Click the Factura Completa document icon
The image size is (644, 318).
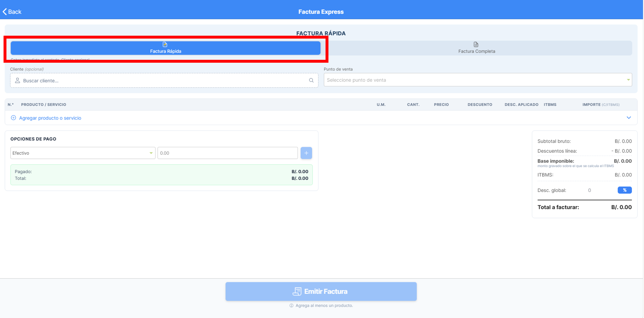(x=476, y=44)
